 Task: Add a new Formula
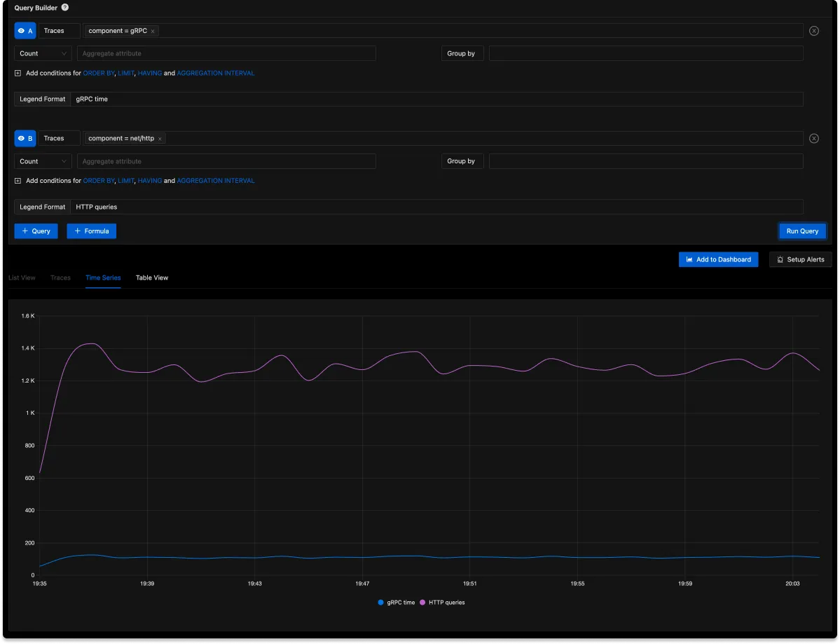92,231
